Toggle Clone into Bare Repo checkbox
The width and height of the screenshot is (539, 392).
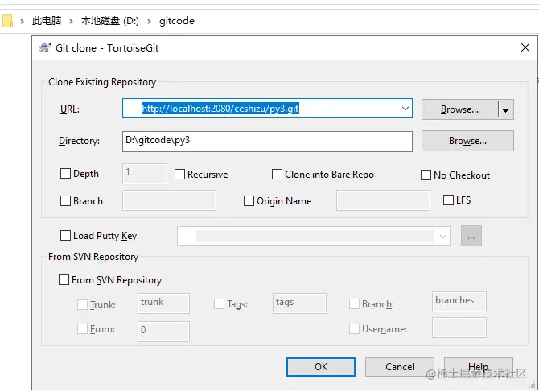[277, 174]
